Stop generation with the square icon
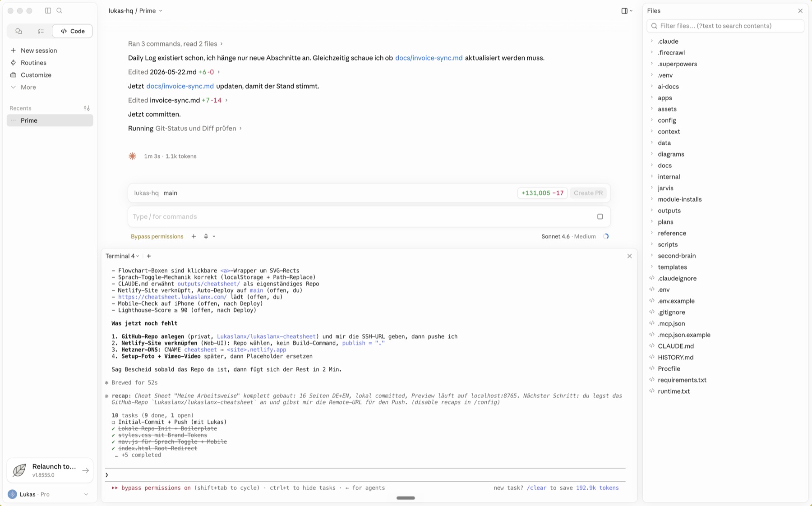 click(600, 216)
